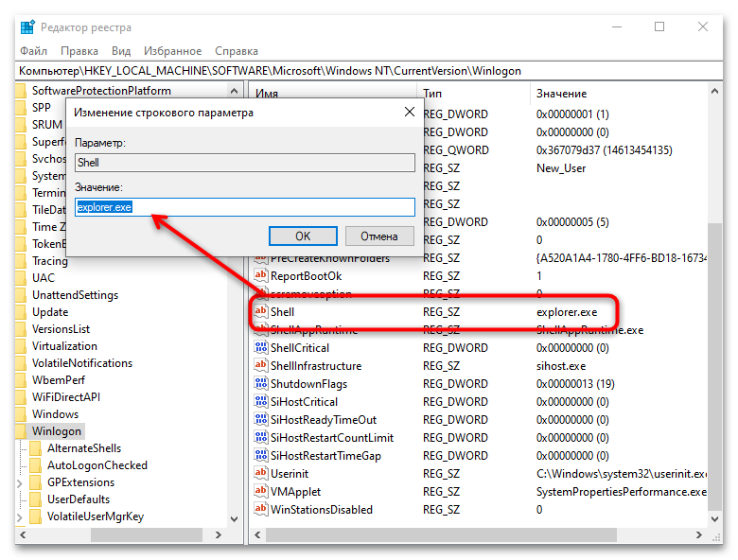Select the SiHostRestartCountLimit DWORD icon
Image resolution: width=738 pixels, height=560 pixels.
[260, 437]
